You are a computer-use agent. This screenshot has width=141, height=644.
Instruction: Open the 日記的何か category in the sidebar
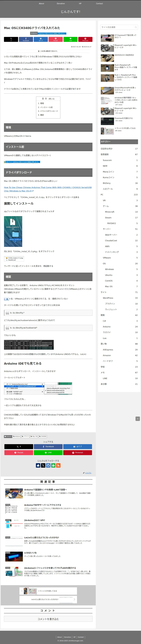119,149
